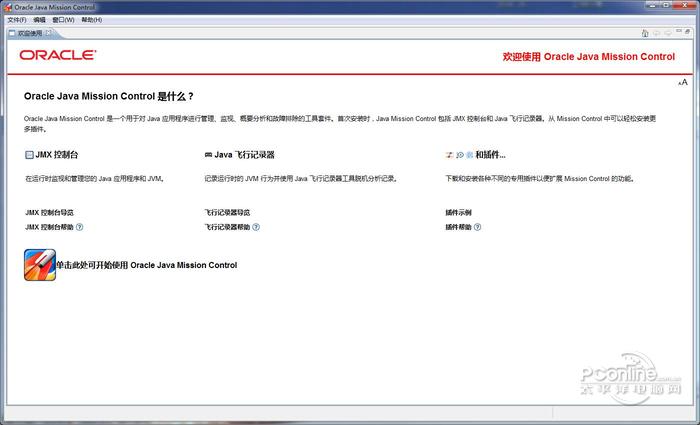Open the 编辑 menu

click(x=39, y=20)
